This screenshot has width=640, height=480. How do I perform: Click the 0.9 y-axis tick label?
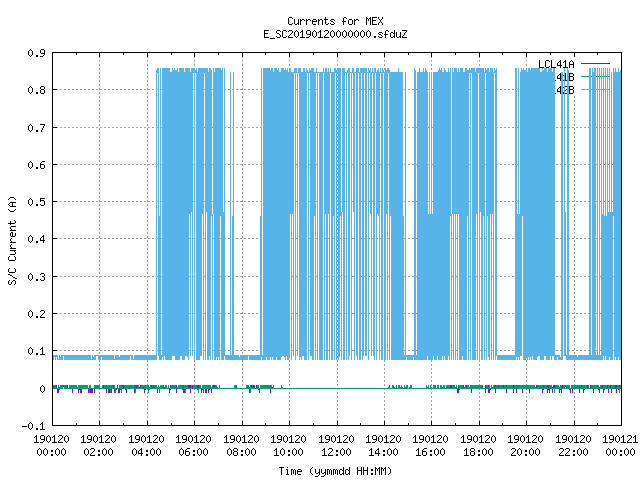coord(36,53)
